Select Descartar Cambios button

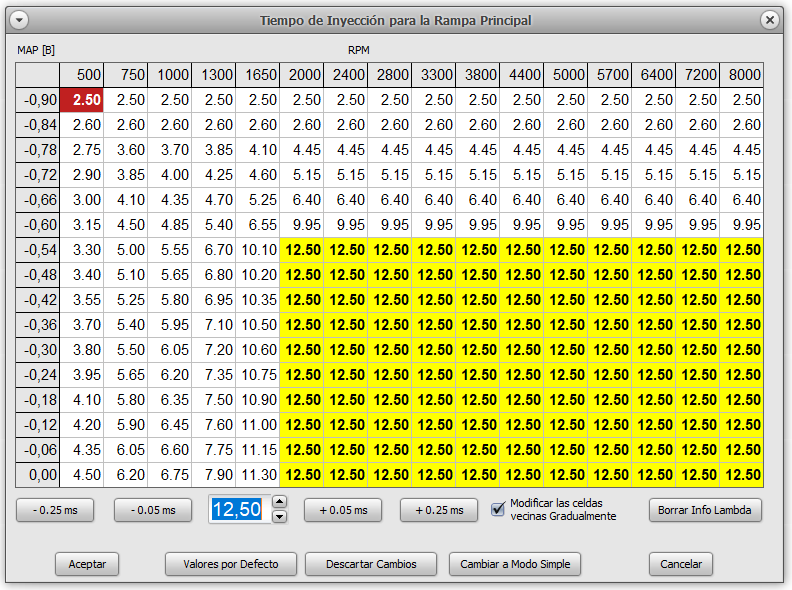[371, 564]
